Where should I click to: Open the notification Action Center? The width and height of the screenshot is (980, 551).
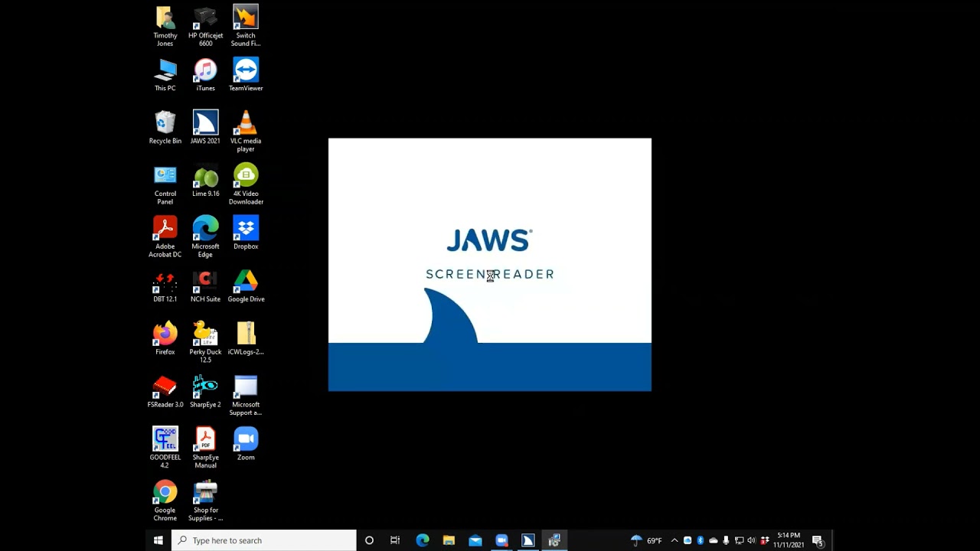coord(818,540)
